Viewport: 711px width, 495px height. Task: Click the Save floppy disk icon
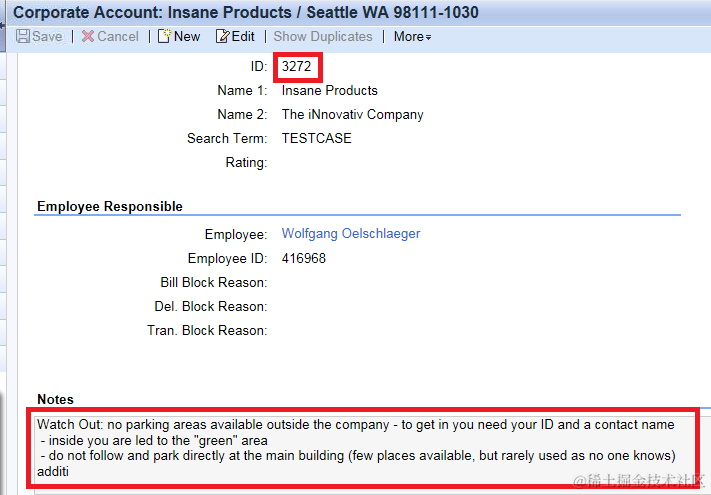pyautogui.click(x=23, y=36)
